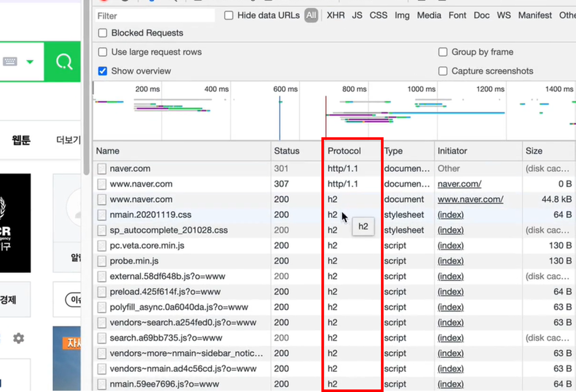Click the 800 ms mark in overview timeline
This screenshot has width=576, height=392.
[x=354, y=89]
